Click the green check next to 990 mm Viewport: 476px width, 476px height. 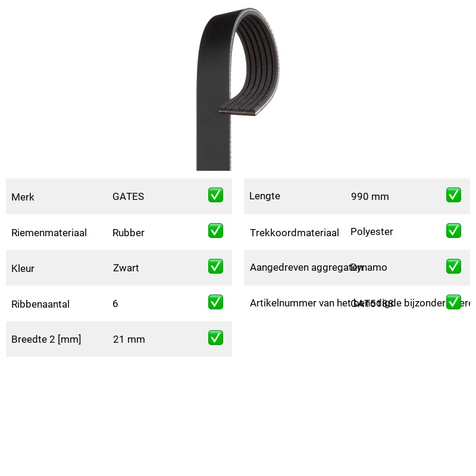click(x=453, y=195)
